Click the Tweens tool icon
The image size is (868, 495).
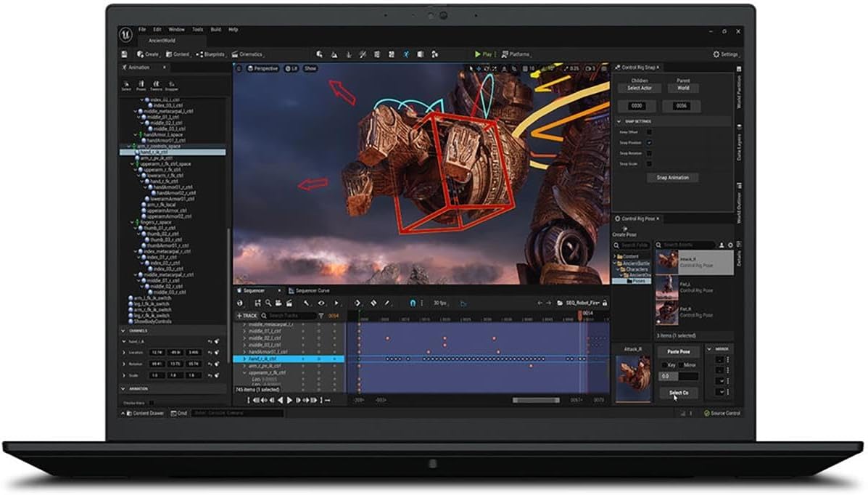(x=156, y=86)
